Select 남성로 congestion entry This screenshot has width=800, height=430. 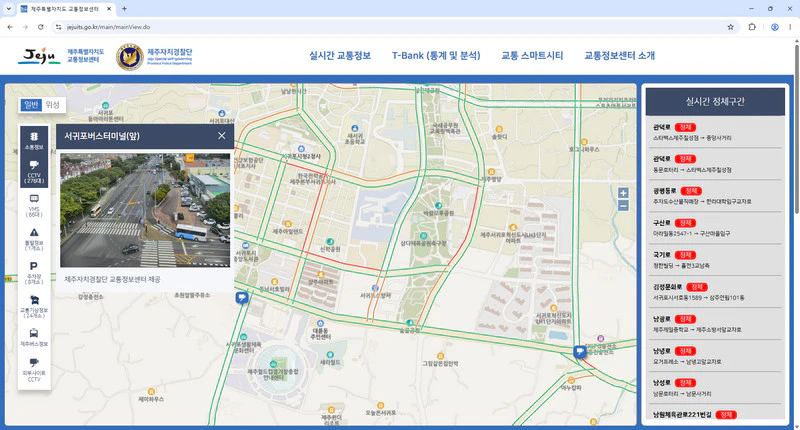[x=715, y=388]
